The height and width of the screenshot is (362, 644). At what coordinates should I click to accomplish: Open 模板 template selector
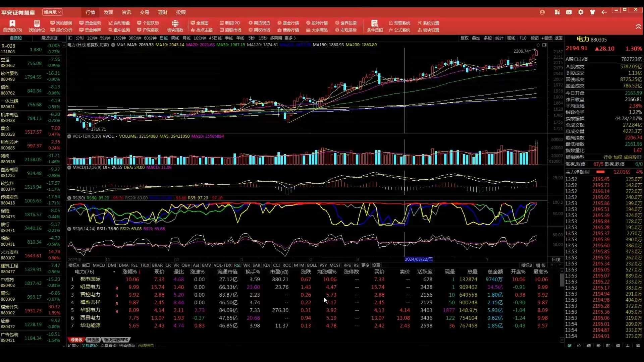pos(540,265)
